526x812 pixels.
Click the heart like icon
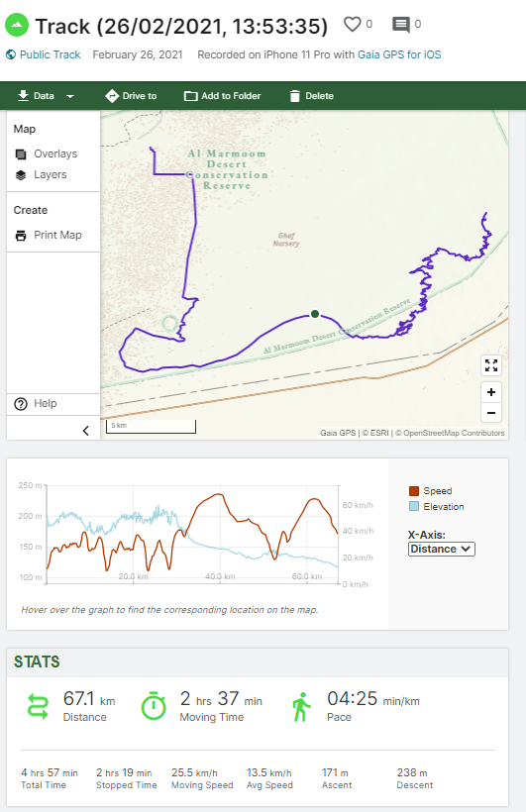(x=353, y=24)
